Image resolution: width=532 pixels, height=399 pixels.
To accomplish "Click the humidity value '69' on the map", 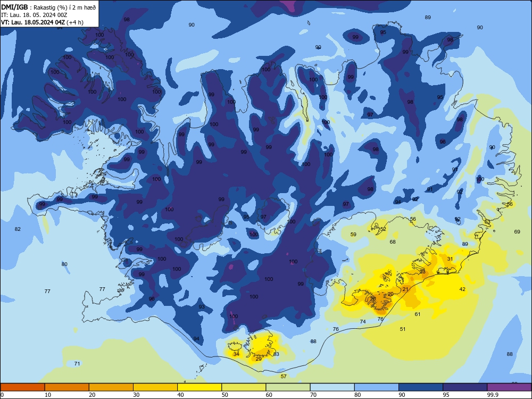I will (x=517, y=232).
